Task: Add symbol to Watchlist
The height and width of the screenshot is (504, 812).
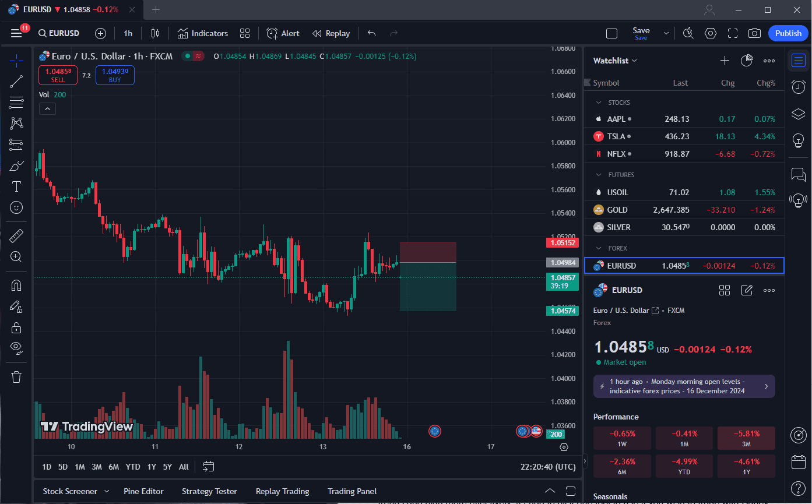Action: click(725, 61)
